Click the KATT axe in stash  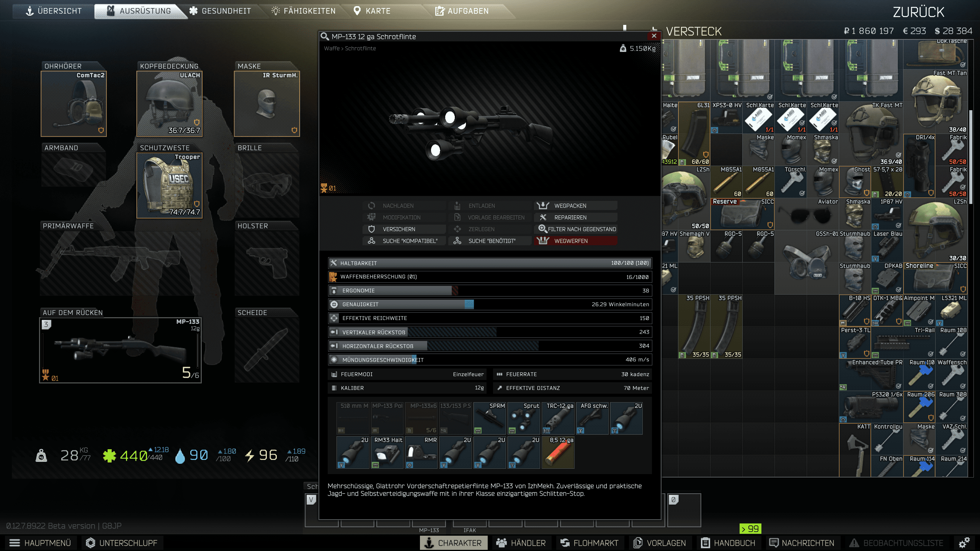pos(855,450)
